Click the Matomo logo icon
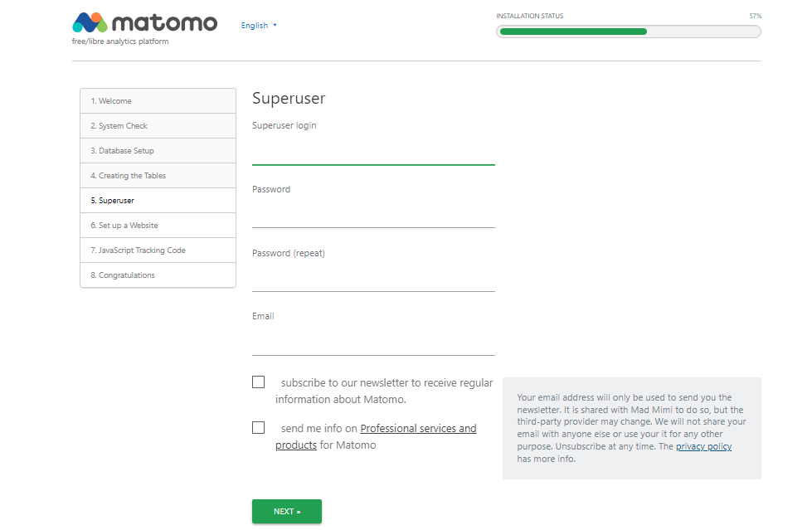 coord(90,22)
